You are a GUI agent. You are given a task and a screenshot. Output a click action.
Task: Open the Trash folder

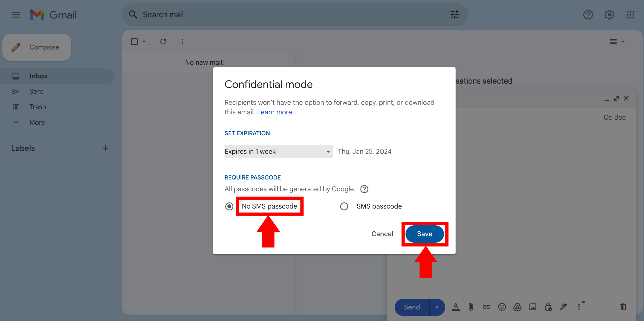[x=38, y=107]
